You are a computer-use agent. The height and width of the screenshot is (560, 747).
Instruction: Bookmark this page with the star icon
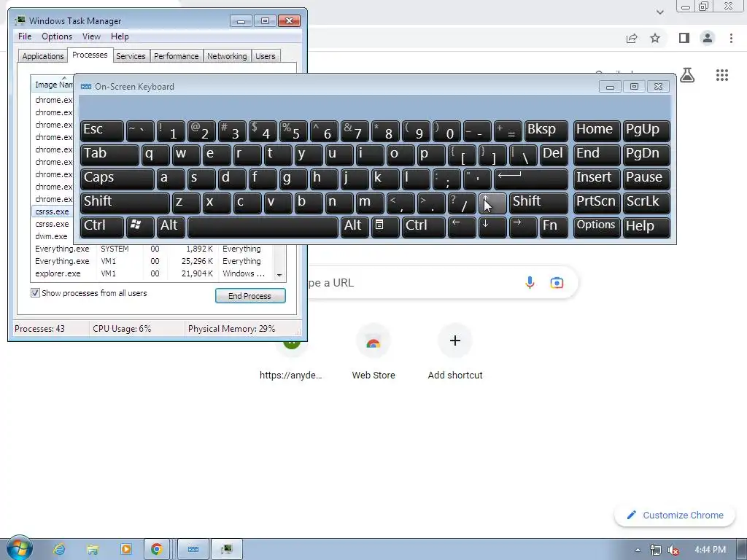coord(655,38)
